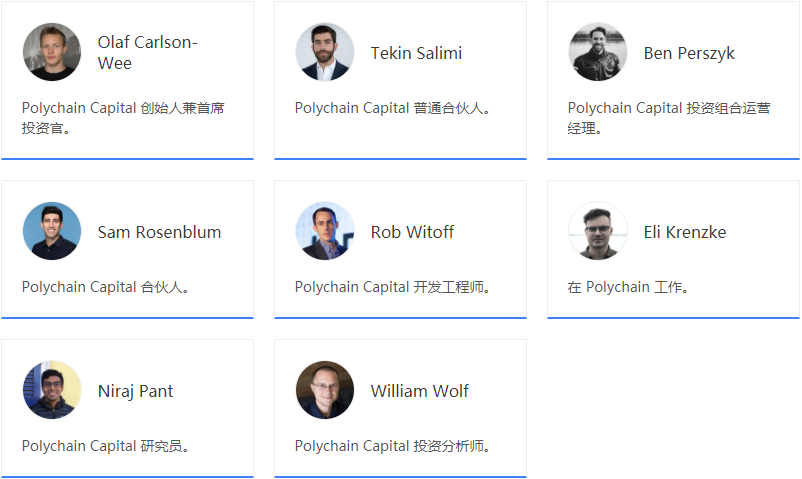The image size is (802, 479).
Task: Click Olaf Carlson-Wee's profile photo
Action: tap(52, 52)
